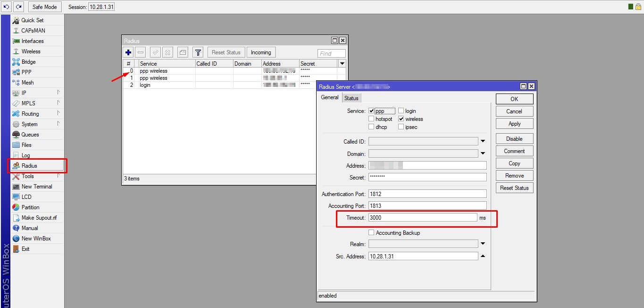Expand the IP submenu
This screenshot has height=308, width=644.
37,93
